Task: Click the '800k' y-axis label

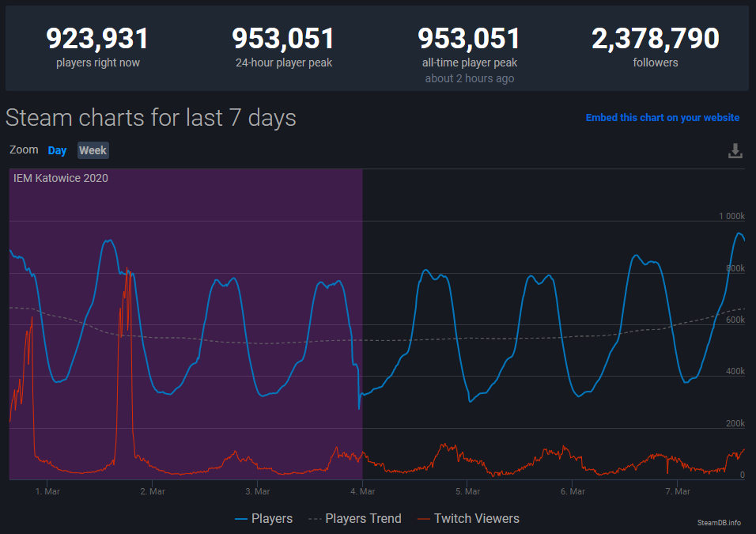Action: [735, 268]
